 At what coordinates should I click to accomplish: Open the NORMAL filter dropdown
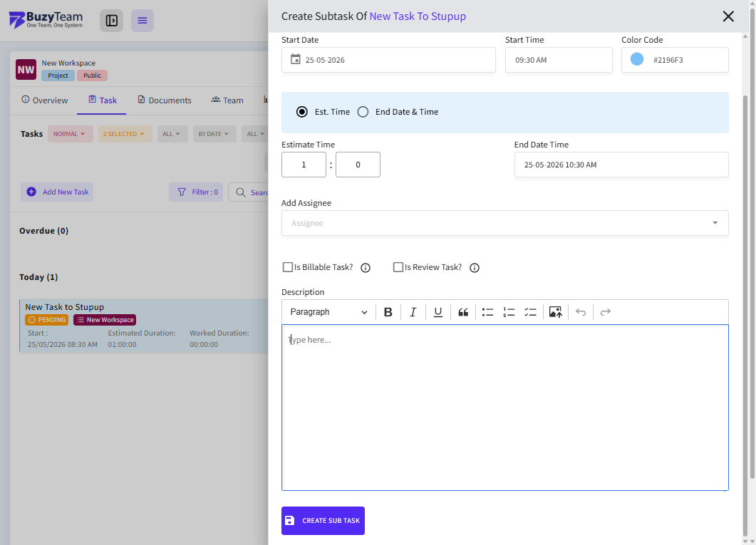tap(70, 134)
